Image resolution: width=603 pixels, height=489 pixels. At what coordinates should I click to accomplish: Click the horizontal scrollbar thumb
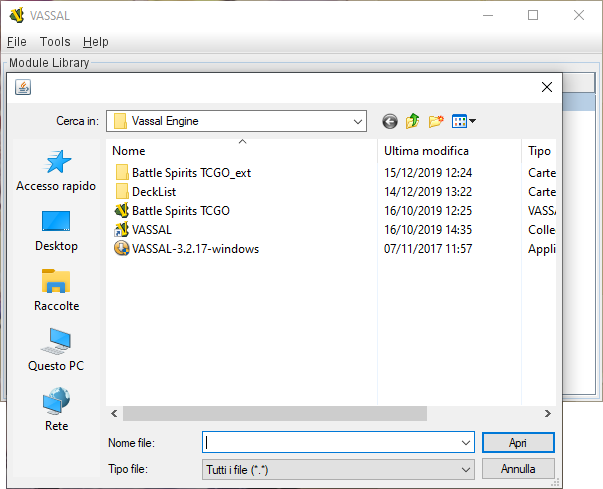tap(275, 414)
